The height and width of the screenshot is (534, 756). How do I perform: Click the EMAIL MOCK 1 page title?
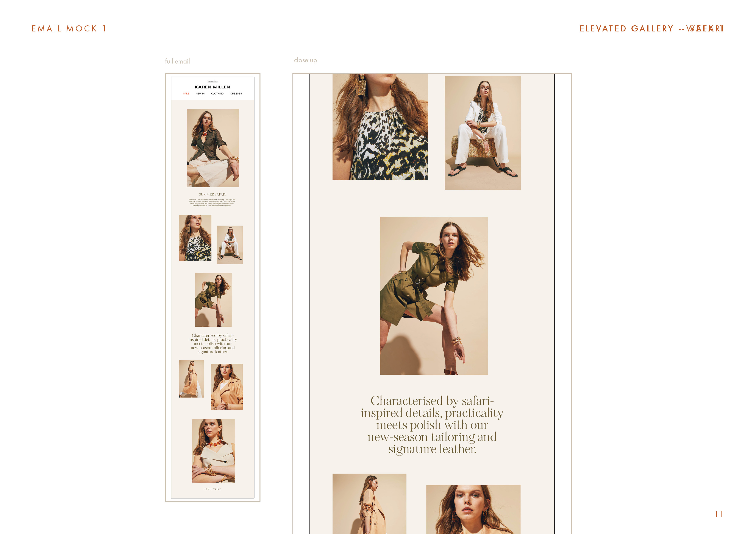(69, 29)
